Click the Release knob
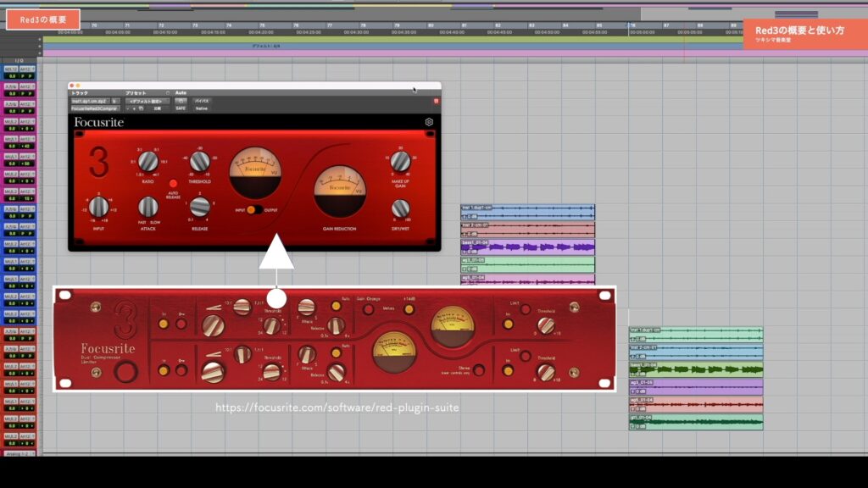The width and height of the screenshot is (868, 488). pyautogui.click(x=200, y=207)
